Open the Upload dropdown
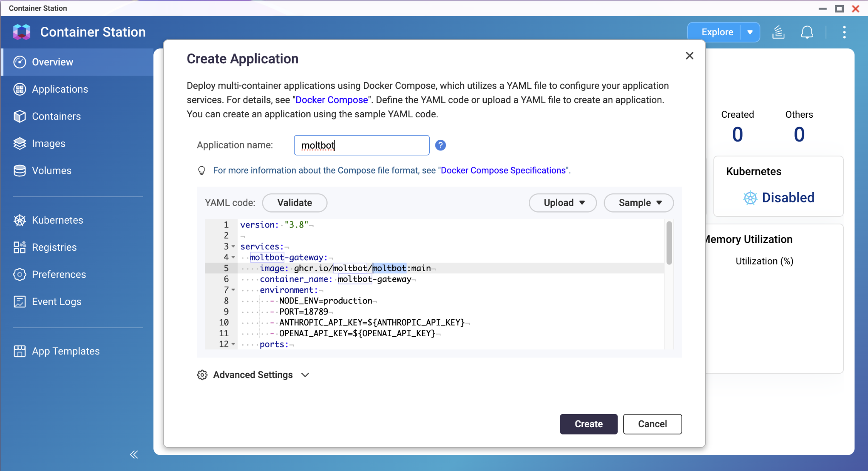868x471 pixels. [563, 203]
